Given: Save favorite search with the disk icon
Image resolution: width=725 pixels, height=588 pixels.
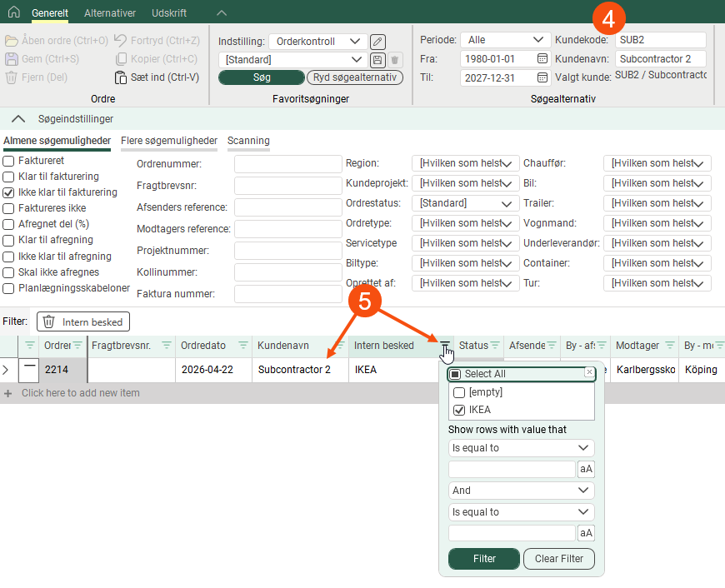Looking at the screenshot, I should point(377,60).
